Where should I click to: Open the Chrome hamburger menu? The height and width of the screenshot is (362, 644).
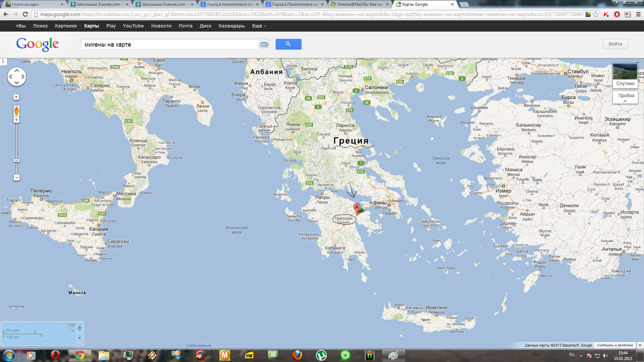[x=638, y=14]
